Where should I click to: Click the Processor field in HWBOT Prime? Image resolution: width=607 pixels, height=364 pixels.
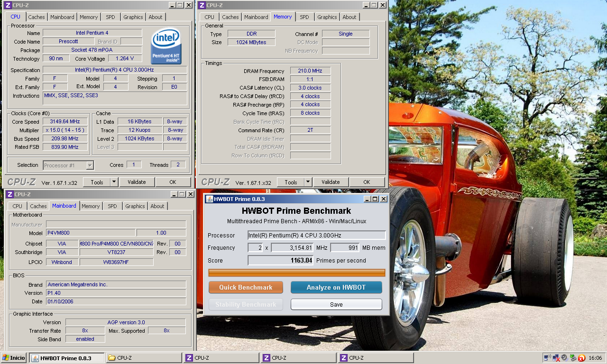pyautogui.click(x=317, y=235)
